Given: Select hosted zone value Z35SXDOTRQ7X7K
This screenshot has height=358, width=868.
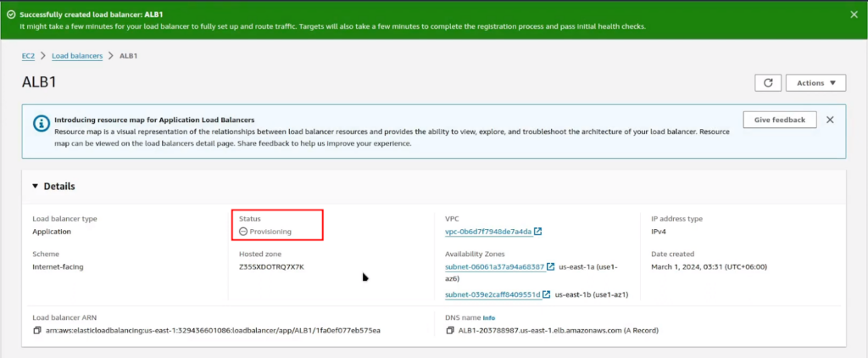Looking at the screenshot, I should click(272, 266).
